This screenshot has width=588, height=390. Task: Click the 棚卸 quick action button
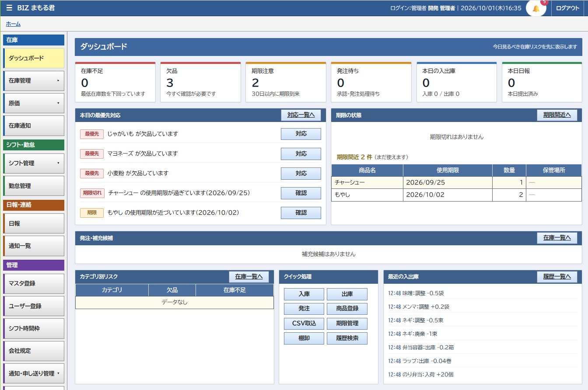[x=304, y=338]
